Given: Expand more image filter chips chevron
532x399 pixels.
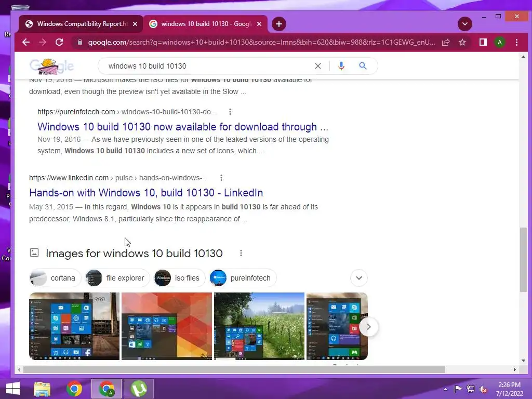Looking at the screenshot, I should pyautogui.click(x=358, y=278).
